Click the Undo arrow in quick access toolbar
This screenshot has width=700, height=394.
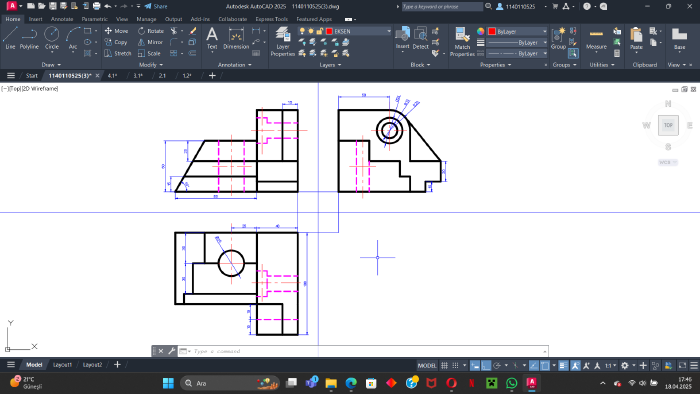(x=108, y=6)
